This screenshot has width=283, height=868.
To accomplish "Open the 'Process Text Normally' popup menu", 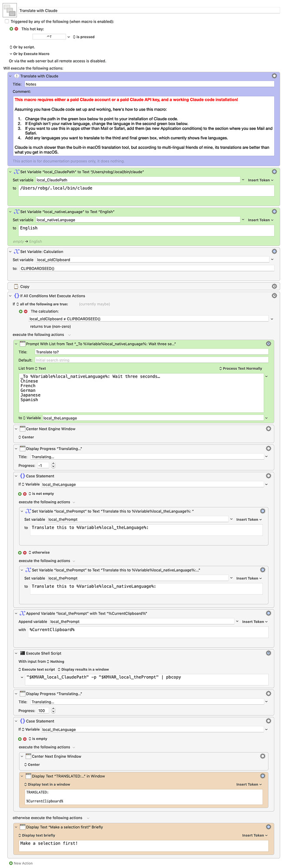I will (240, 368).
